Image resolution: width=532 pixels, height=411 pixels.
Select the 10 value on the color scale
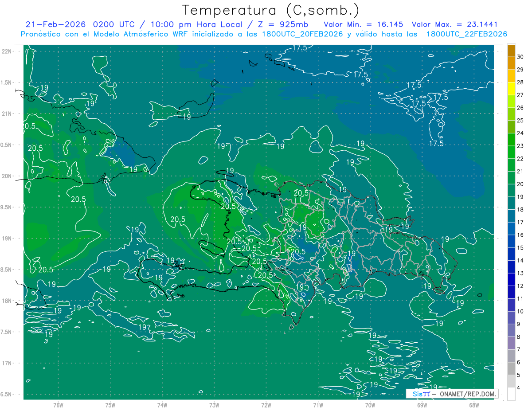[520, 311]
